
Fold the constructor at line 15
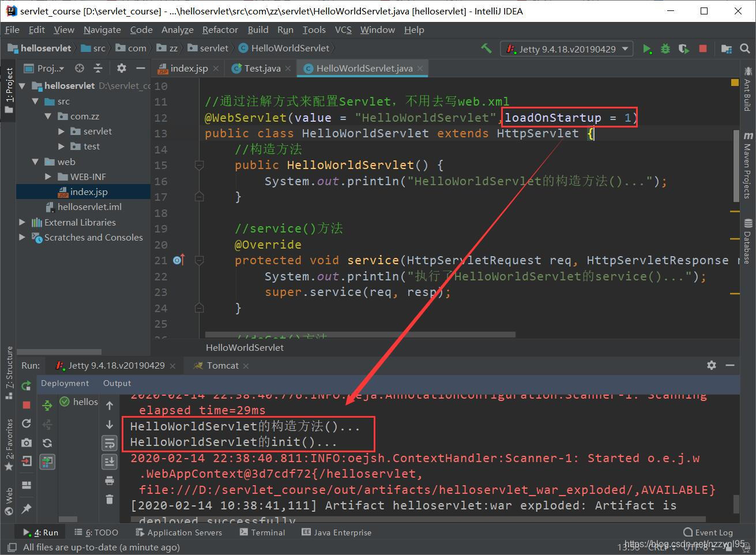tap(199, 166)
